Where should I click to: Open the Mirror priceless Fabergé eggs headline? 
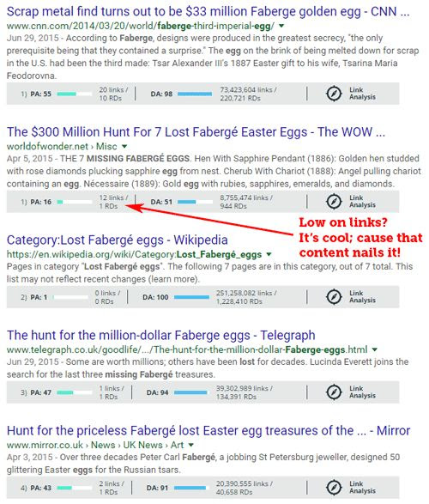[208, 431]
